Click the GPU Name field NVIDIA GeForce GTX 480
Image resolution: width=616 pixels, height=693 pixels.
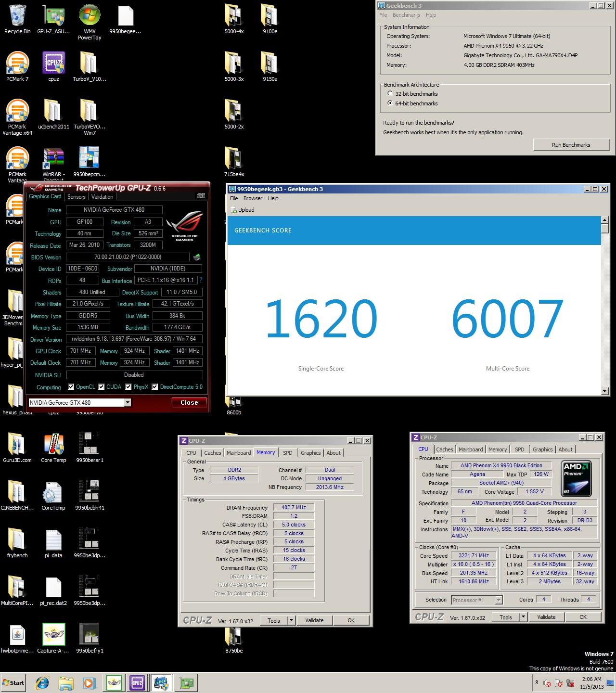114,210
